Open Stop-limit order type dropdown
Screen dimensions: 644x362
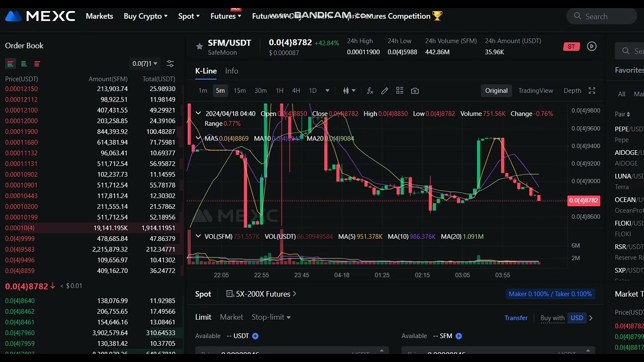(271, 317)
